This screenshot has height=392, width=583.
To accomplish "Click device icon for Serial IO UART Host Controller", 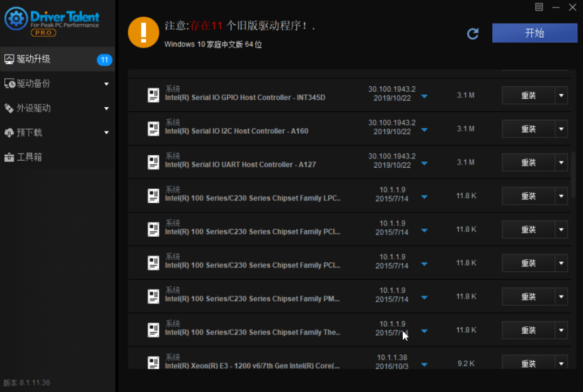I will (x=153, y=162).
